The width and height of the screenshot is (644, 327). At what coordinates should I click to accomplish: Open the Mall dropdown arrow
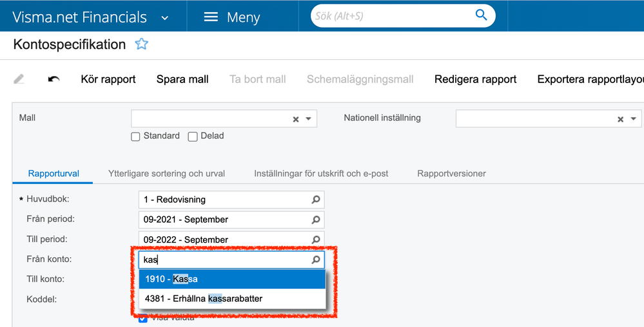(x=309, y=119)
